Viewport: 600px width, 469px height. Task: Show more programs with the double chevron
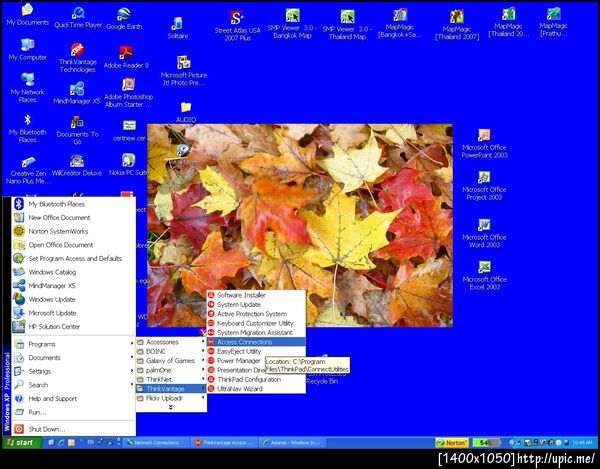click(x=171, y=407)
